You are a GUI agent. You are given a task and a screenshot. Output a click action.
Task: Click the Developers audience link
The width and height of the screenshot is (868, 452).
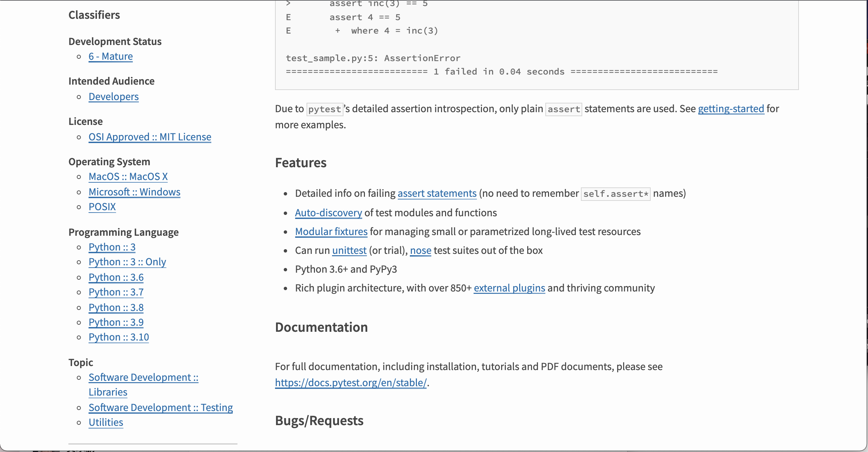114,97
